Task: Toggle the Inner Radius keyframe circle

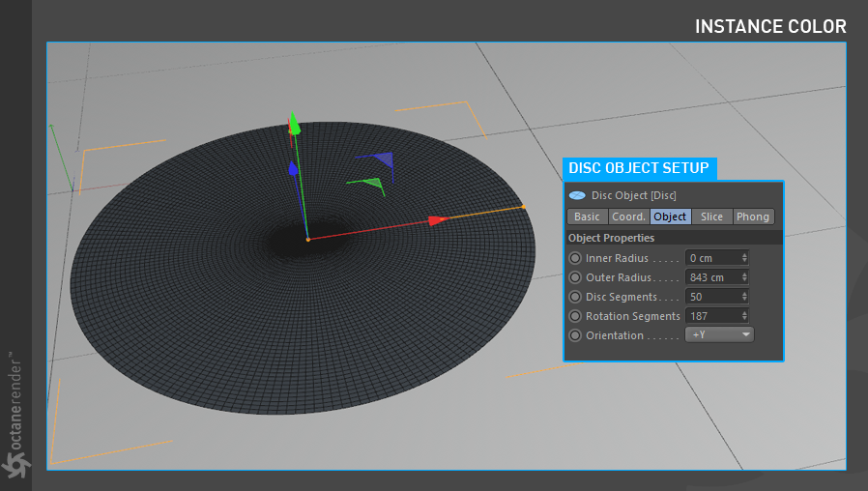Action: point(575,258)
